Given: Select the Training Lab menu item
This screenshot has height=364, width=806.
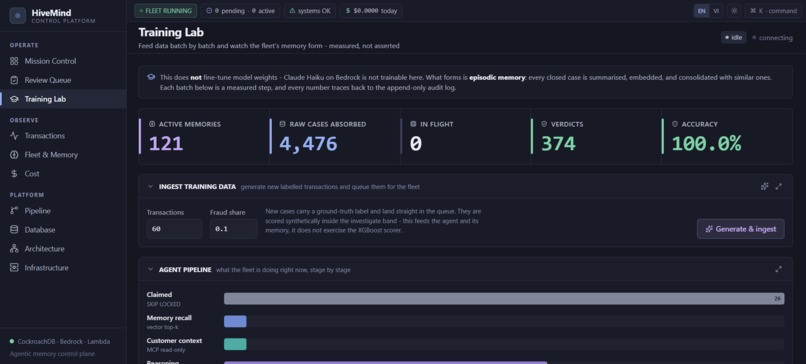Looking at the screenshot, I should click(63, 99).
